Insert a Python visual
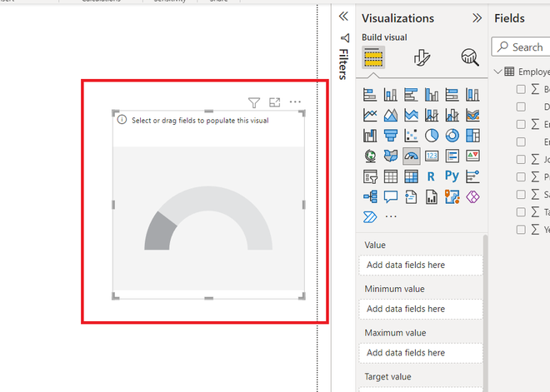The image size is (550, 392). click(452, 176)
